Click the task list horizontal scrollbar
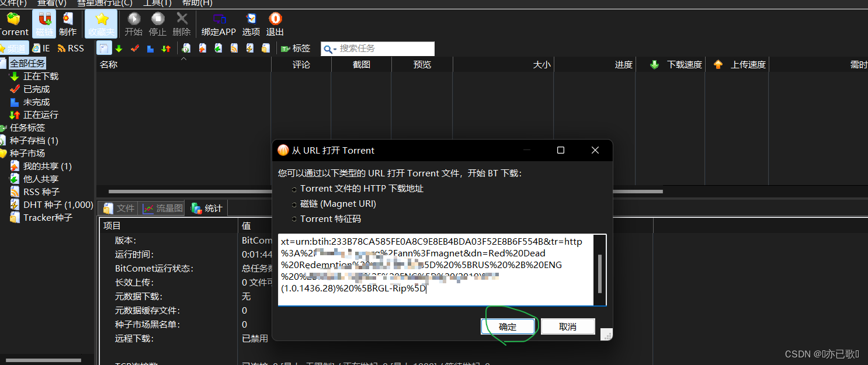The width and height of the screenshot is (868, 365). 386,192
